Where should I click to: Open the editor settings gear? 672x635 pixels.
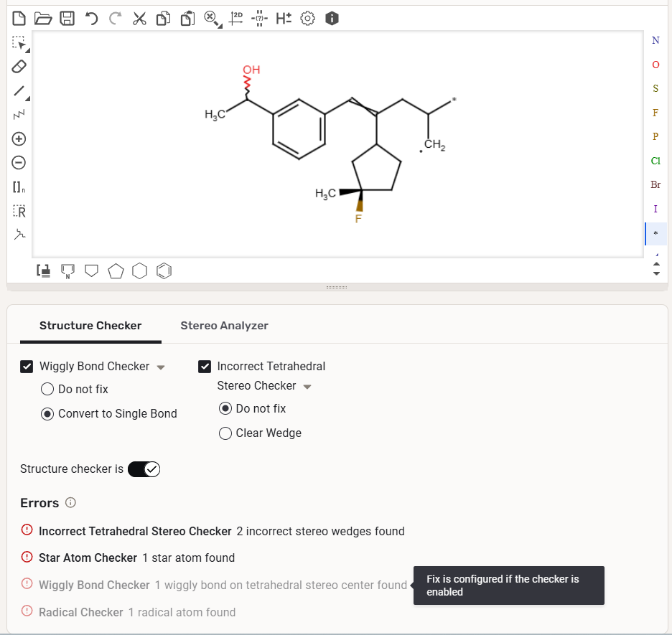[x=307, y=19]
